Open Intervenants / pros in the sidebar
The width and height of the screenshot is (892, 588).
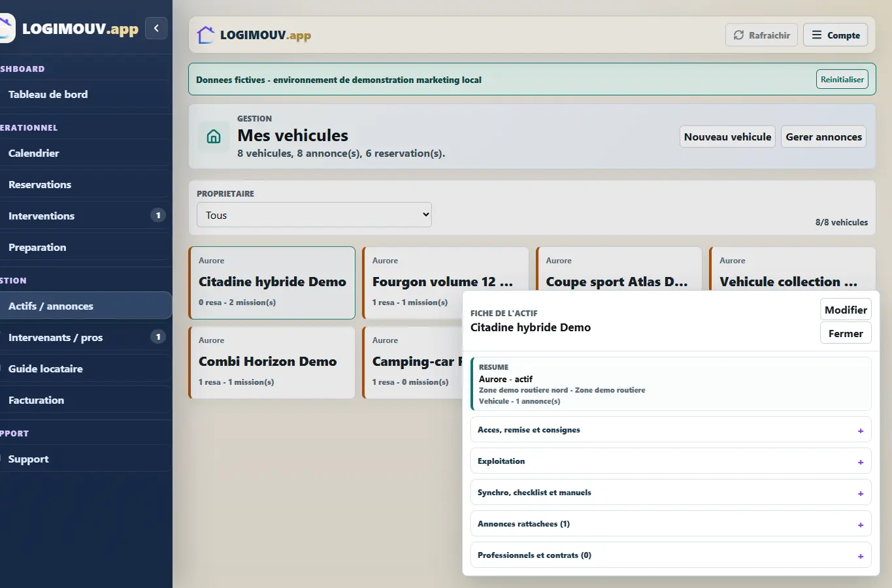pyautogui.click(x=85, y=337)
